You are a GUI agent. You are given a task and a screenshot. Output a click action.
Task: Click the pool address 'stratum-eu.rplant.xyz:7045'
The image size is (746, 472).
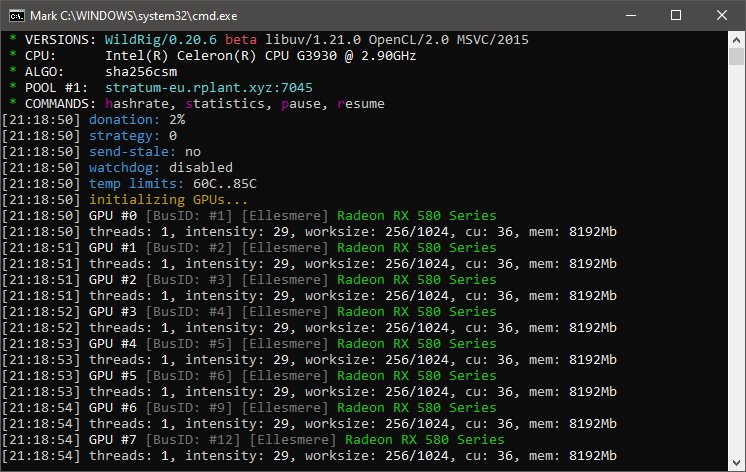click(209, 88)
